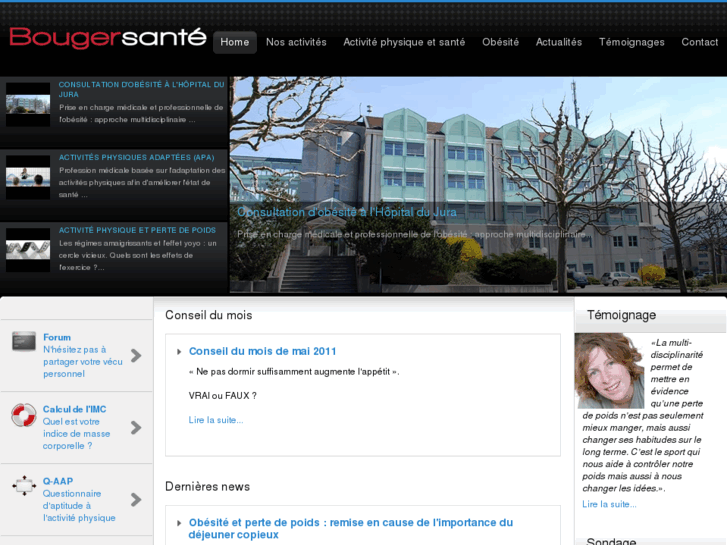
Task: Click description Quel est votre indice de masse corporelle
Action: pos(76,434)
